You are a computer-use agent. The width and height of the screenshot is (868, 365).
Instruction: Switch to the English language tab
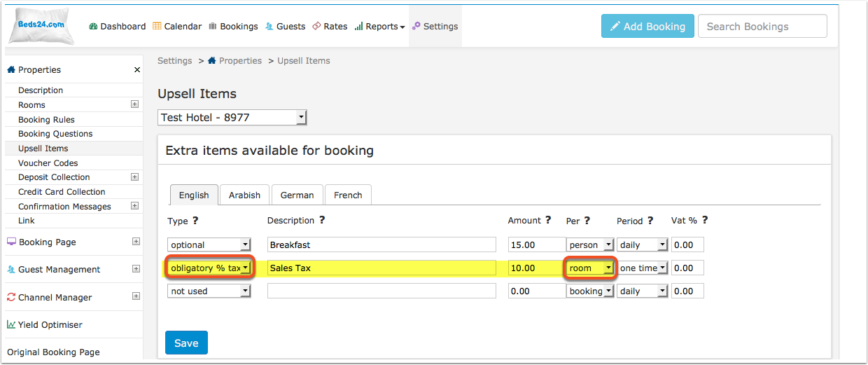(x=194, y=195)
